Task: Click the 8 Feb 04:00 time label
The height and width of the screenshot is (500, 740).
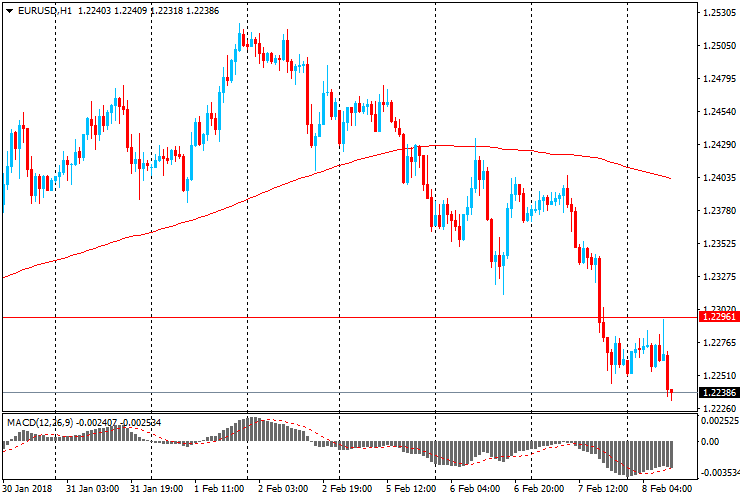Action: point(667,489)
